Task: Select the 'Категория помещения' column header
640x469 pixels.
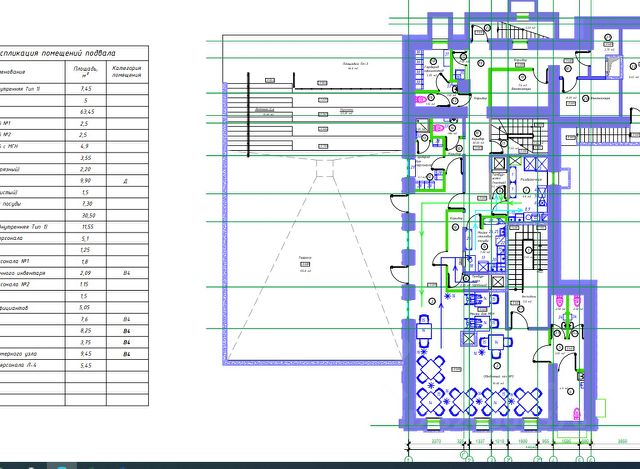Action: pos(127,71)
